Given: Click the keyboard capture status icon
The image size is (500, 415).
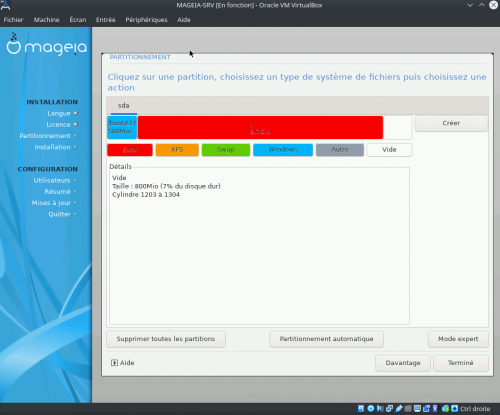Looking at the screenshot, I should click(455, 408).
